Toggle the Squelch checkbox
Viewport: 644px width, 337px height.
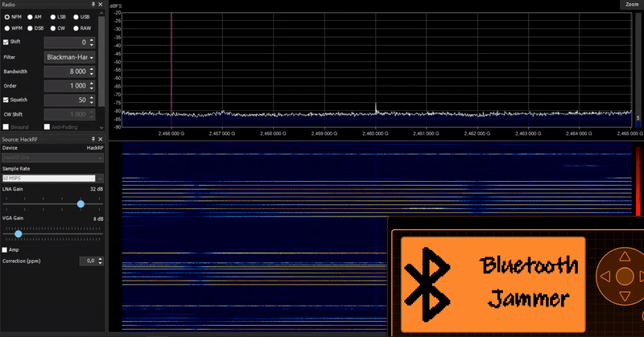point(6,100)
